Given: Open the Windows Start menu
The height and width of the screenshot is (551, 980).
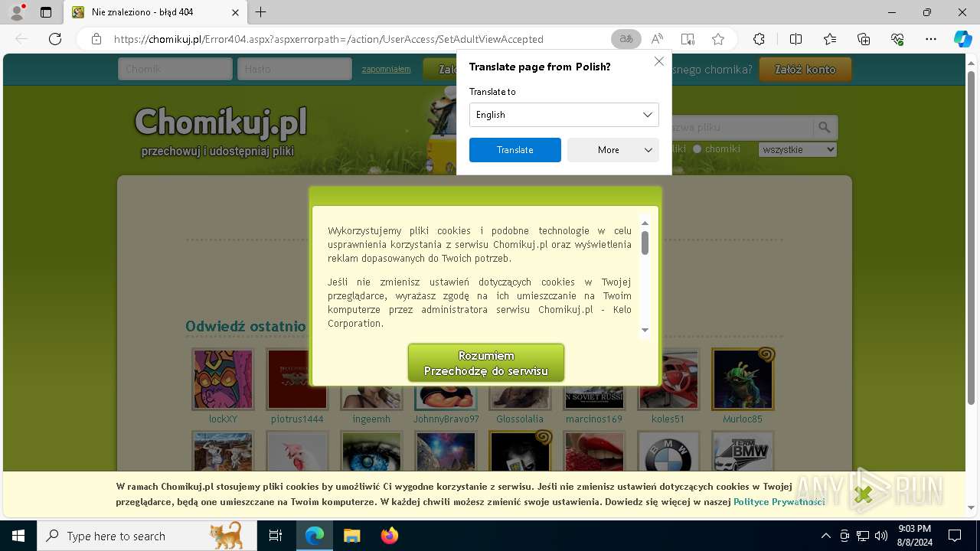Looking at the screenshot, I should 18,536.
